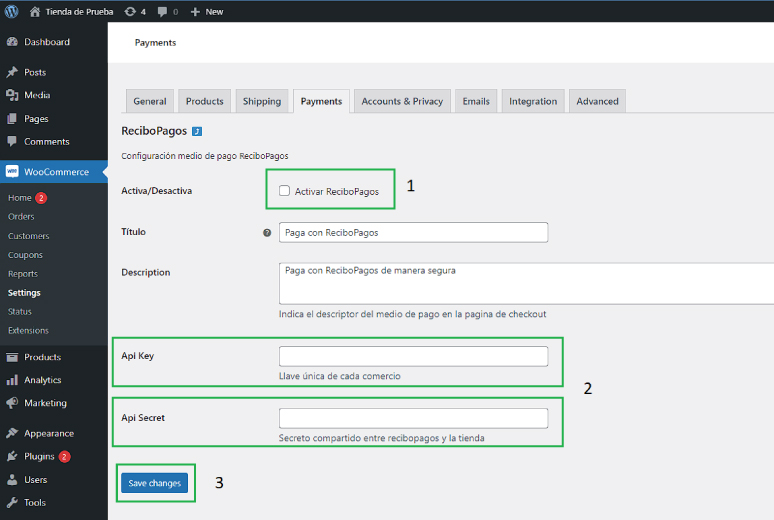Enable the Activar ReciboPagos checkbox
The image size is (774, 520).
(x=284, y=191)
